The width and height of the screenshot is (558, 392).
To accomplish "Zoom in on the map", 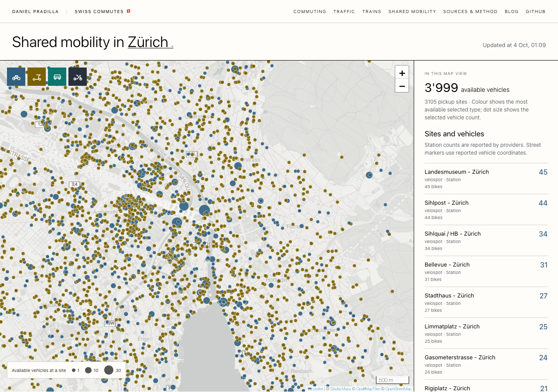I will pos(402,73).
